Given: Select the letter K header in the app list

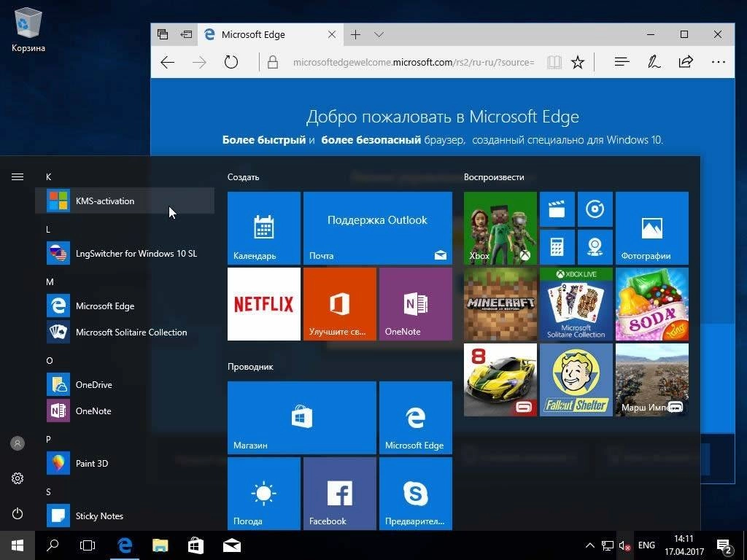Looking at the screenshot, I should [x=49, y=177].
